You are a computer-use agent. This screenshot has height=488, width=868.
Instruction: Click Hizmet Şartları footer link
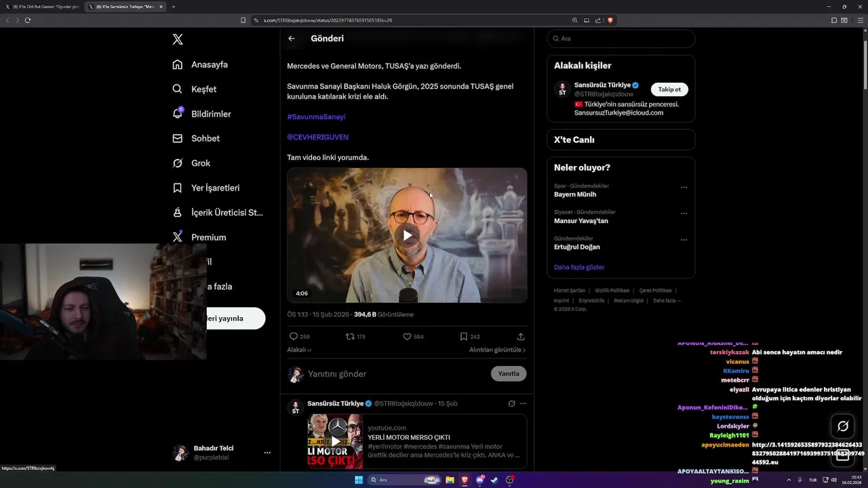[570, 290]
